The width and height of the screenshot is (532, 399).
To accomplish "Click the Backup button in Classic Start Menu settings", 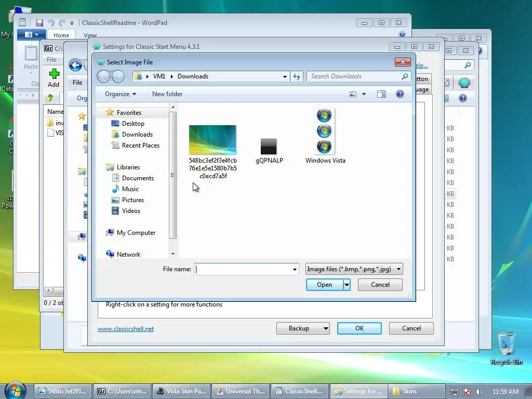I will pyautogui.click(x=303, y=328).
